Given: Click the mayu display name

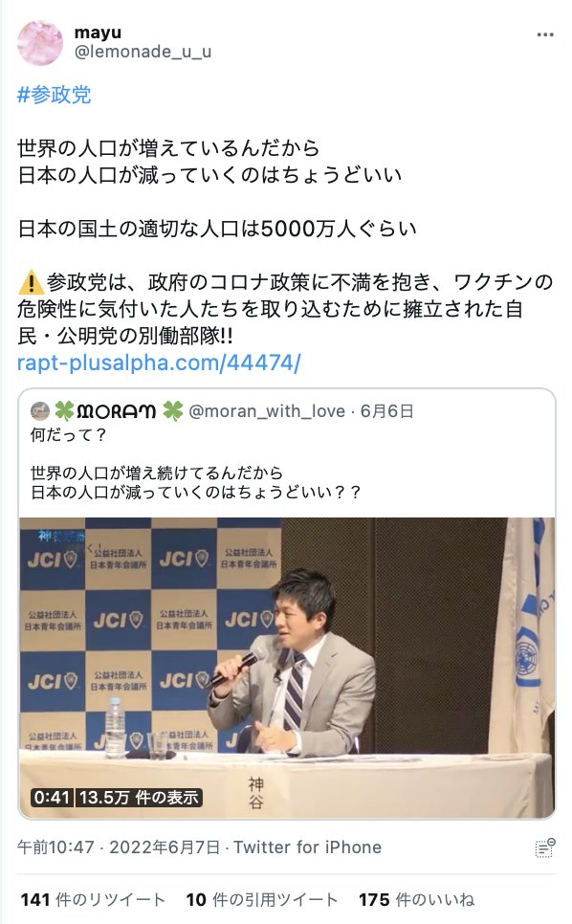Looking at the screenshot, I should 98,33.
